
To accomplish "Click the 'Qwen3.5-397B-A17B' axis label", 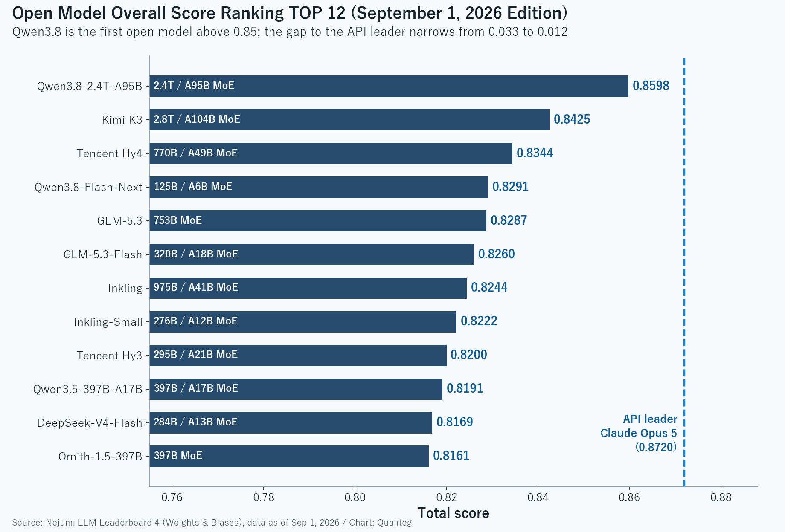I will click(x=88, y=389).
